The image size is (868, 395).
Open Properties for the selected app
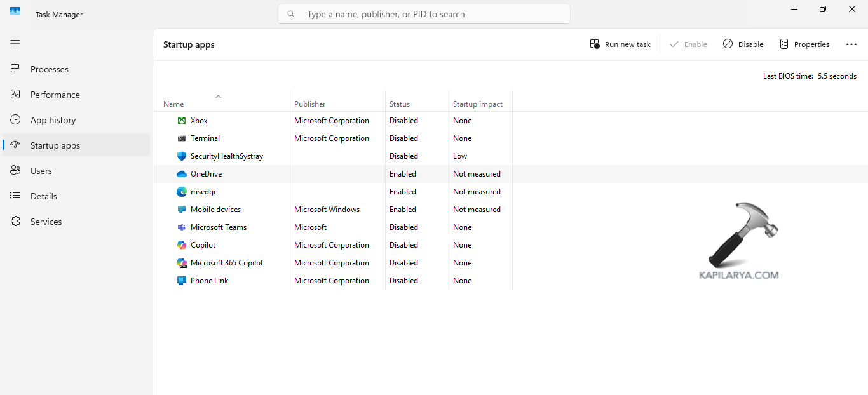[x=804, y=44]
